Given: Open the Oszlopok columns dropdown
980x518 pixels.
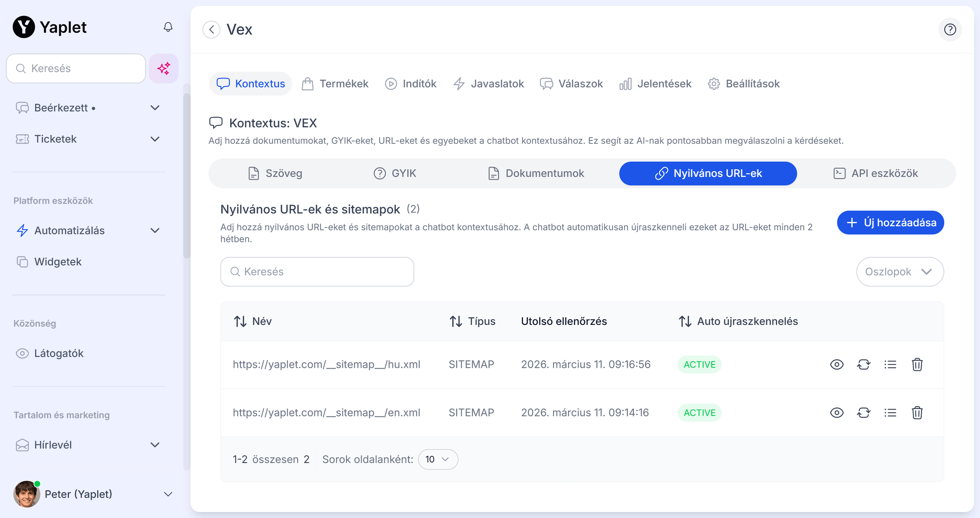Looking at the screenshot, I should [x=900, y=272].
